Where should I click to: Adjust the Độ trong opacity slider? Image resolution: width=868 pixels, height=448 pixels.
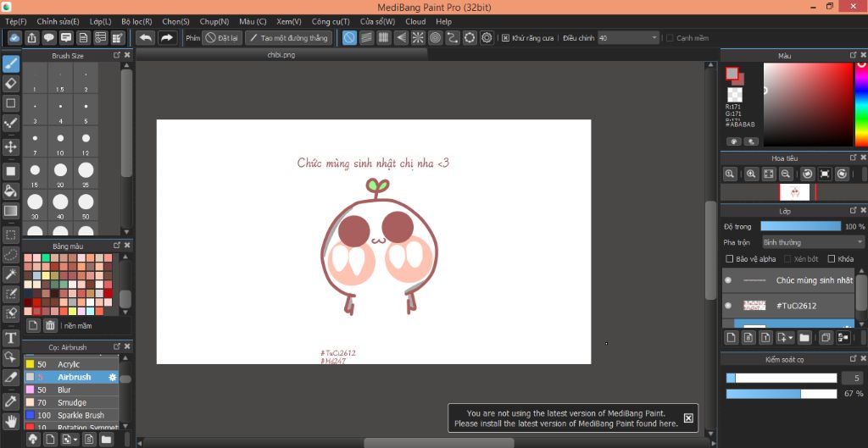click(x=800, y=226)
